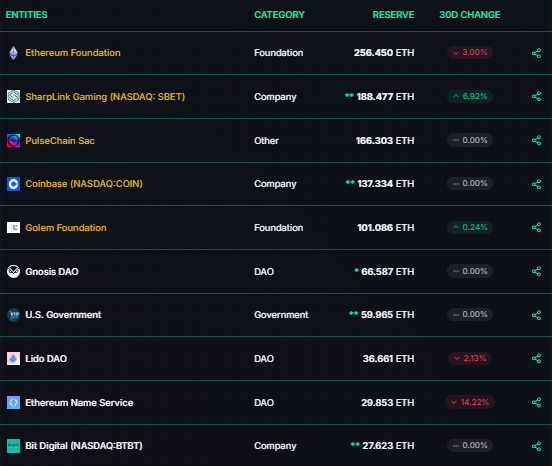
Task: Share the Bit Digital row
Action: pyautogui.click(x=536, y=446)
